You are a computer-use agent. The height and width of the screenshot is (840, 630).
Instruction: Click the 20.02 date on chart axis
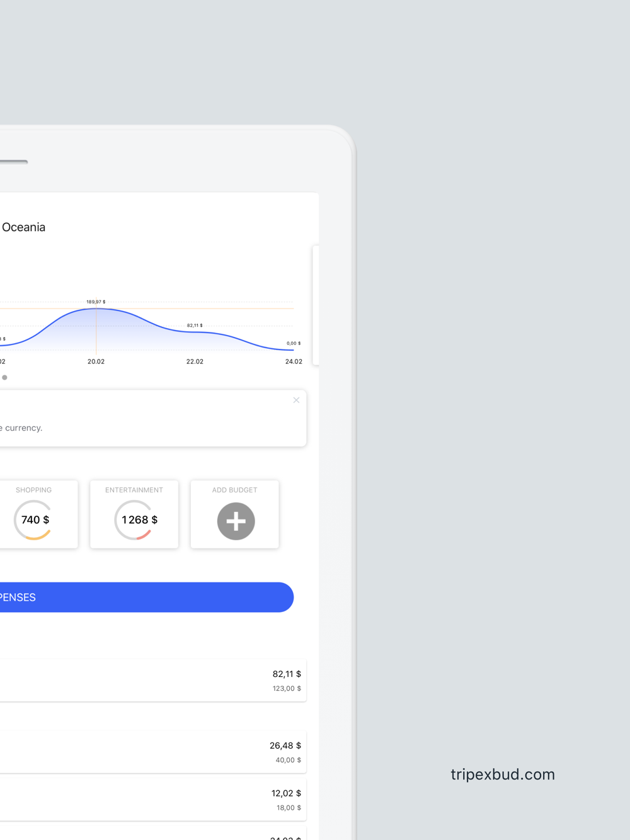[x=96, y=361]
